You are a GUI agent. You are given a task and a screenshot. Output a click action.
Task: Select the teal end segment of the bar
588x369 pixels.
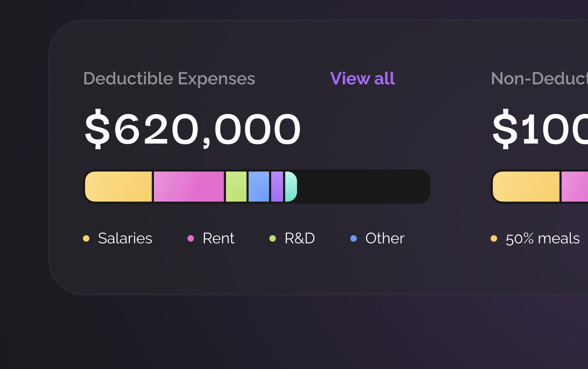[291, 187]
